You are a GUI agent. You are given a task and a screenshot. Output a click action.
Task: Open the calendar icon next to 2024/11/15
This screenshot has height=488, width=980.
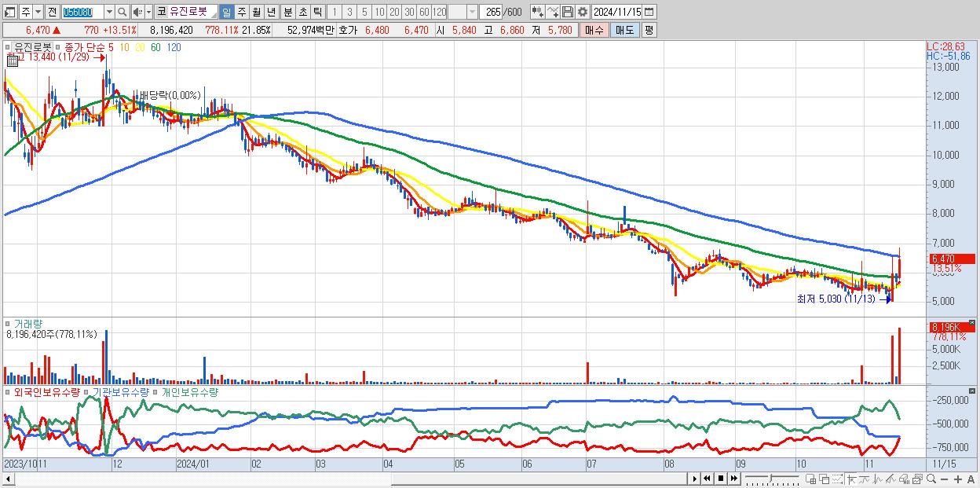[x=649, y=13]
